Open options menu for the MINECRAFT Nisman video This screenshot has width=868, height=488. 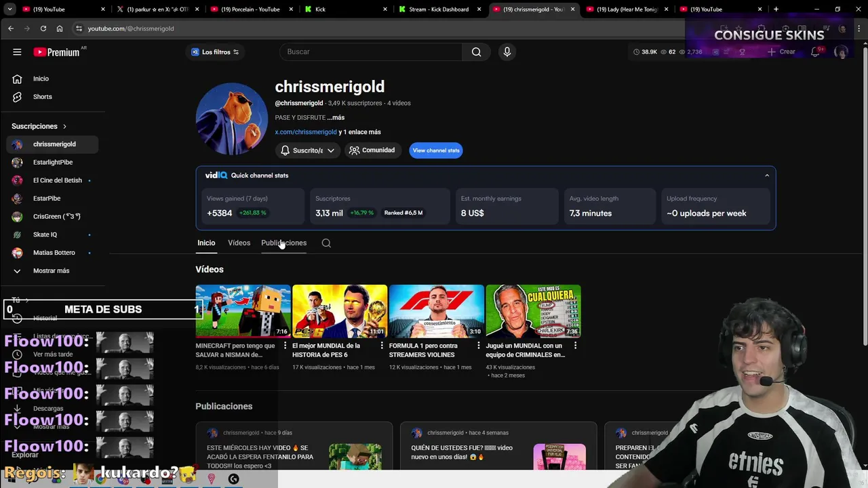[285, 346]
